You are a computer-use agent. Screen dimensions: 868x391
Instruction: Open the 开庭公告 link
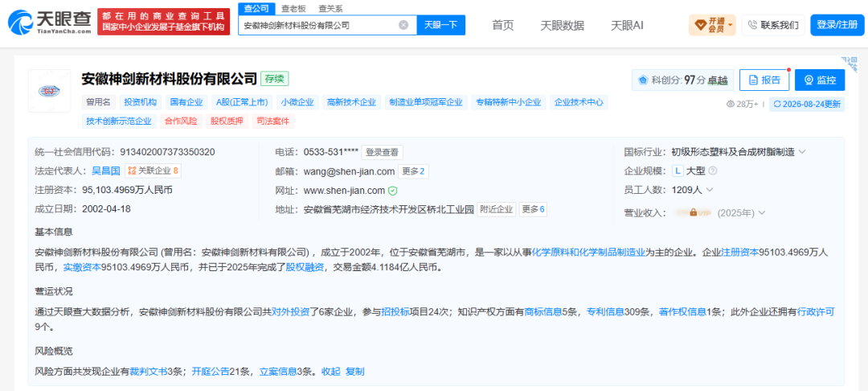(x=211, y=372)
